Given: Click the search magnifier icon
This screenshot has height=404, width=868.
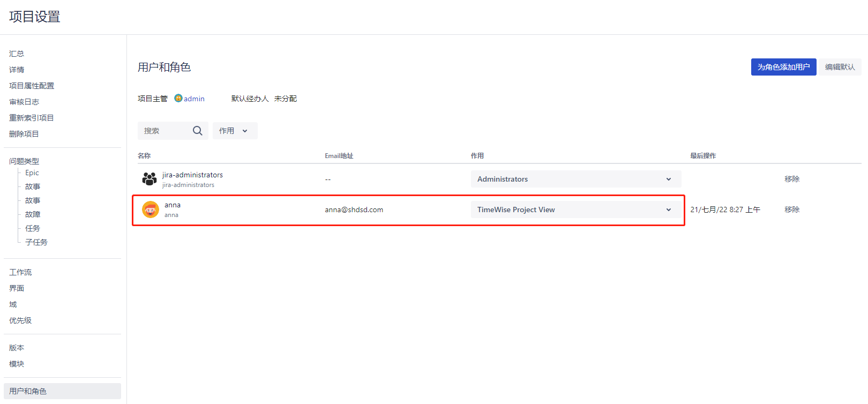Looking at the screenshot, I should point(197,131).
